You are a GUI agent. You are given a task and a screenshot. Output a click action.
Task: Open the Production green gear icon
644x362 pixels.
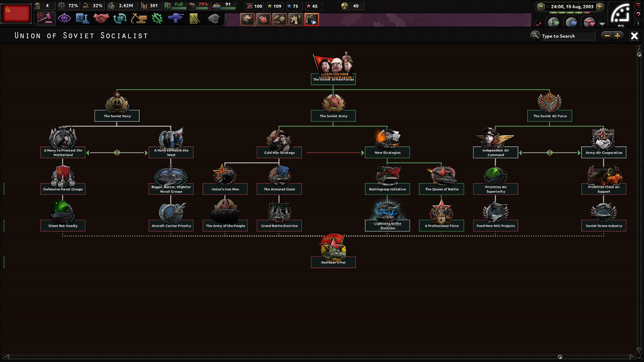[157, 18]
